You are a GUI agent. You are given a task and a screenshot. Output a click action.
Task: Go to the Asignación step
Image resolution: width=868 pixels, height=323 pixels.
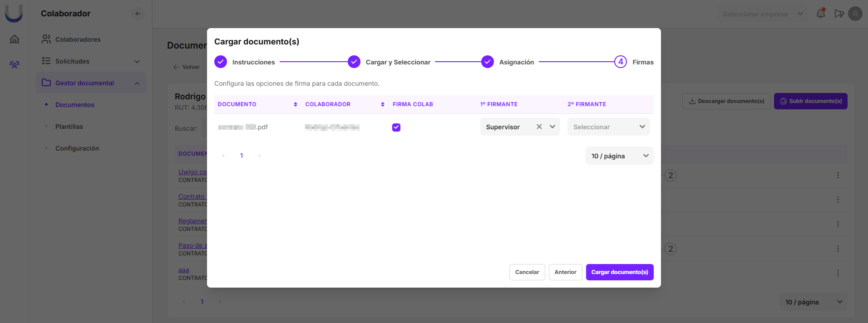(488, 62)
